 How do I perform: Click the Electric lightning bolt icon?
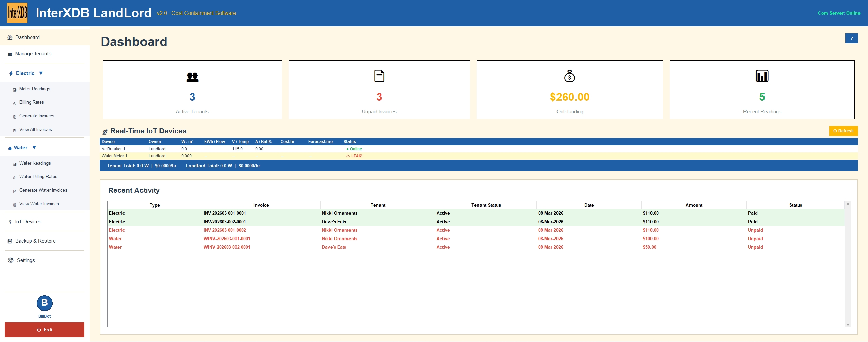tap(11, 73)
